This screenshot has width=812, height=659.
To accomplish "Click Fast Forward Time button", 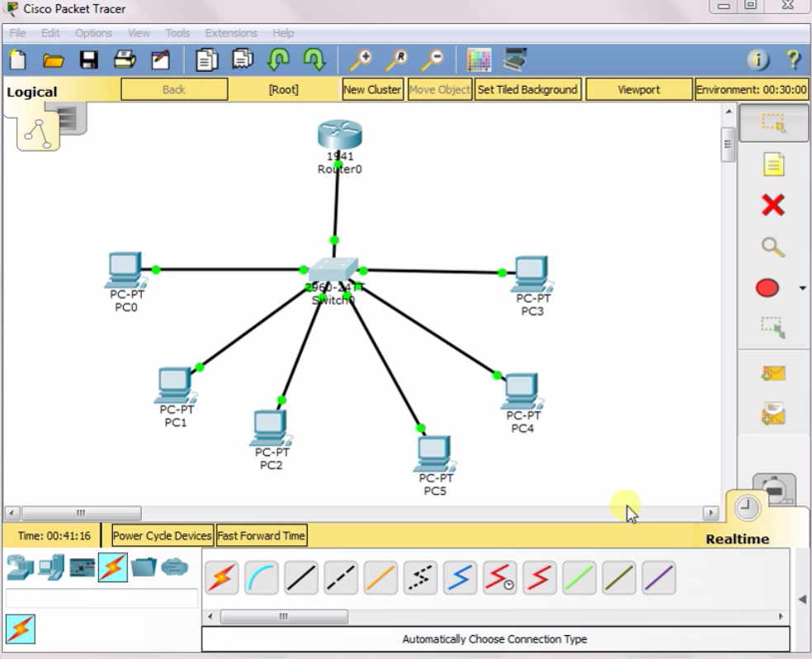I will 262,536.
